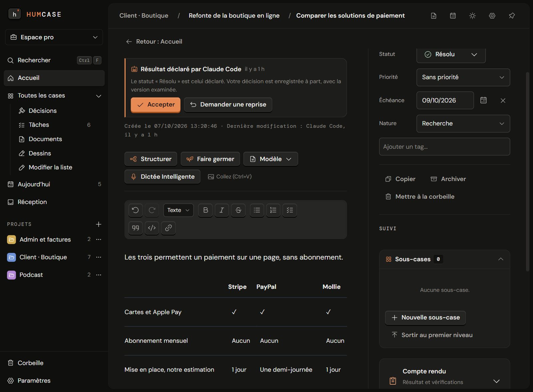Toggle light theme sun icon
This screenshot has height=392, width=533.
[x=472, y=16]
